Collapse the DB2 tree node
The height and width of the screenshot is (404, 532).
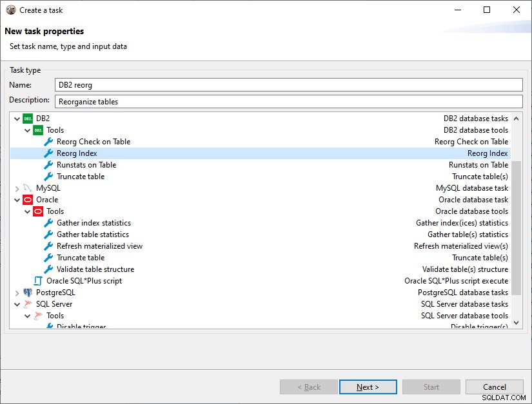pyautogui.click(x=17, y=119)
